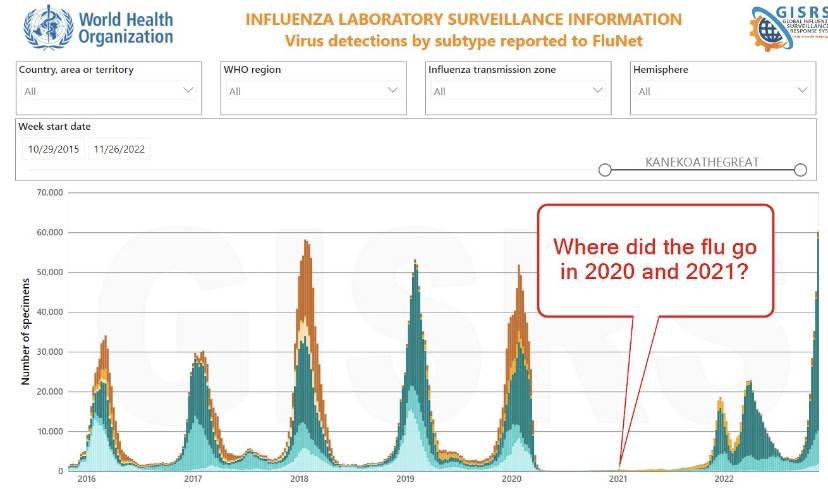Click the Number of specimens axis title
Screen dimensions: 828x489
(x=26, y=331)
